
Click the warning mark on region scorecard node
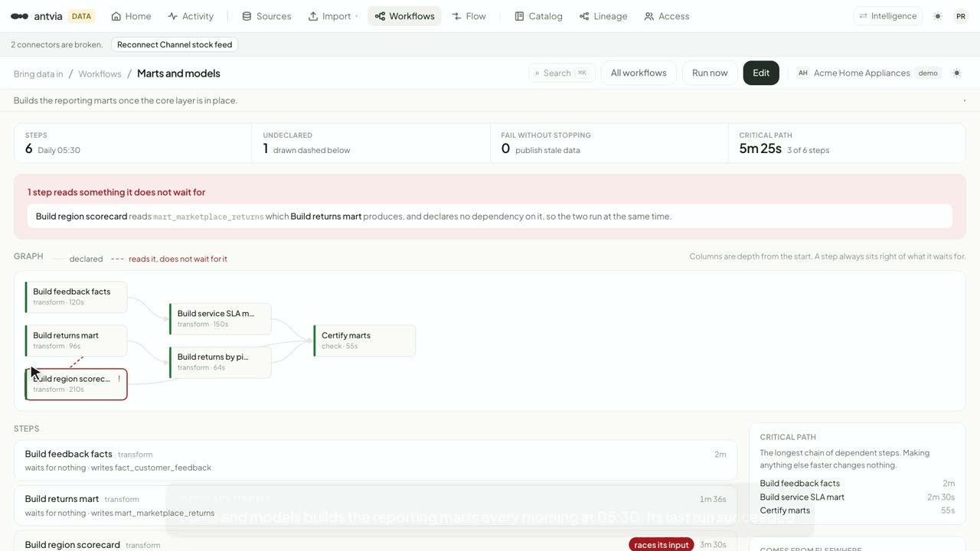(119, 379)
